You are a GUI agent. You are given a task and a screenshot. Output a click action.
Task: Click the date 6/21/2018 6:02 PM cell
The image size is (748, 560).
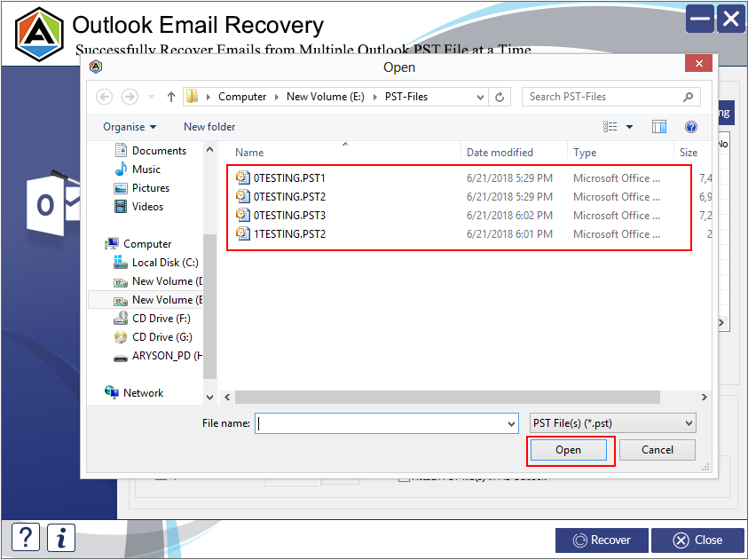coord(509,216)
